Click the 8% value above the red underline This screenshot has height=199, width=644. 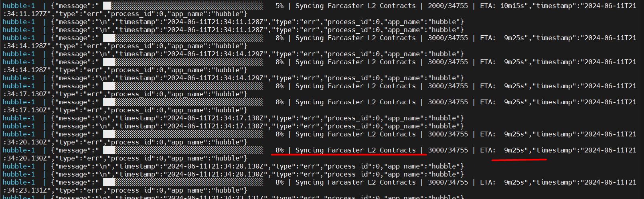(x=279, y=150)
